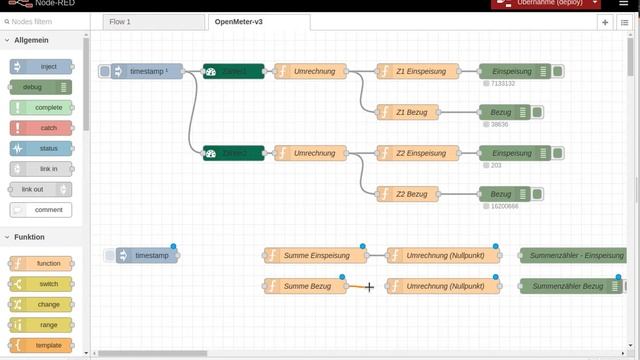Switch to the Flow 1 tab
This screenshot has height=360, width=640.
tap(153, 22)
